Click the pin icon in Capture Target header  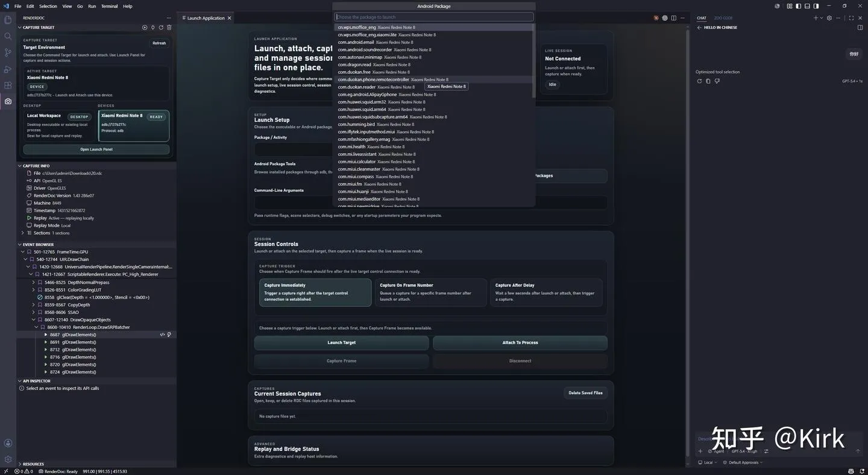pos(153,27)
